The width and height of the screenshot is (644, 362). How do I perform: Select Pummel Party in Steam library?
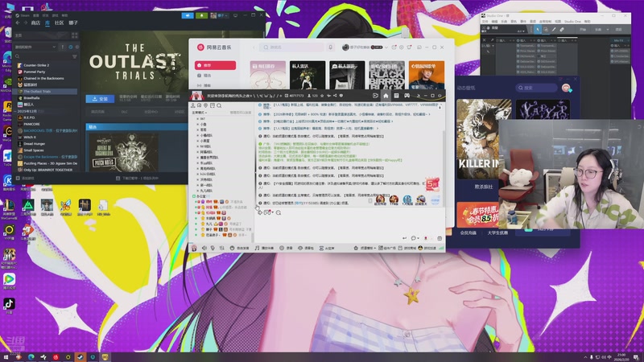(x=34, y=72)
